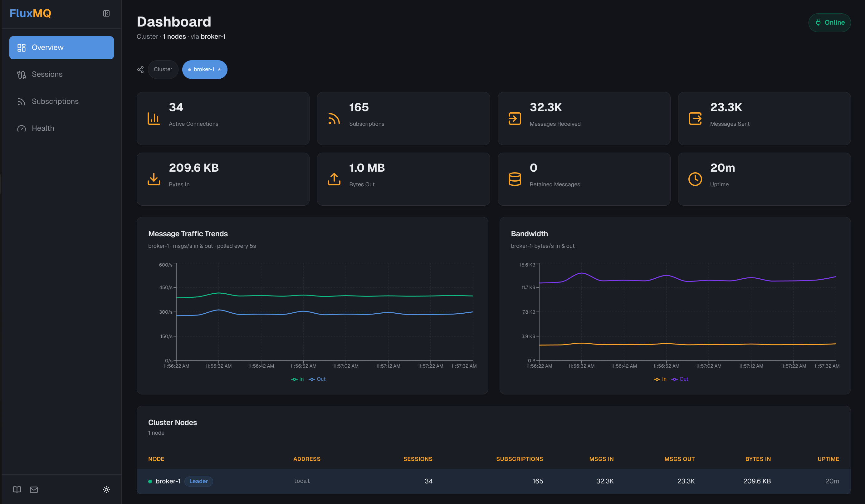
Task: Open the Overview page
Action: pyautogui.click(x=61, y=47)
